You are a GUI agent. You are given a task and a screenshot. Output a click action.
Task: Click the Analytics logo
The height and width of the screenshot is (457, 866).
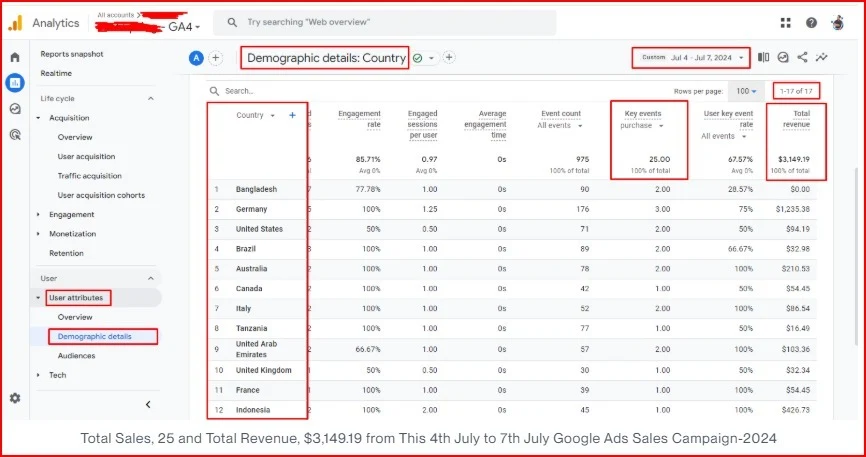15,23
